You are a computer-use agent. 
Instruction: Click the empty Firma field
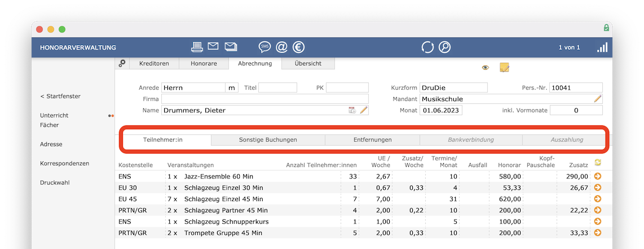click(x=265, y=99)
